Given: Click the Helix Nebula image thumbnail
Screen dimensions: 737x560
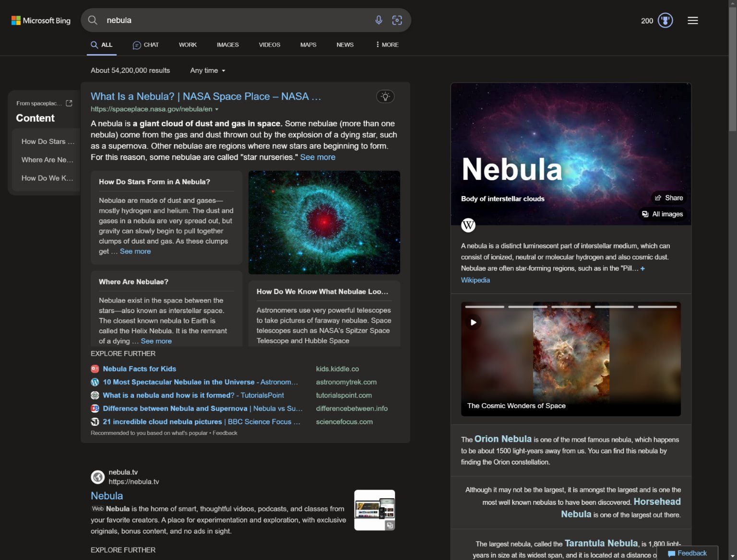Looking at the screenshot, I should pyautogui.click(x=324, y=222).
